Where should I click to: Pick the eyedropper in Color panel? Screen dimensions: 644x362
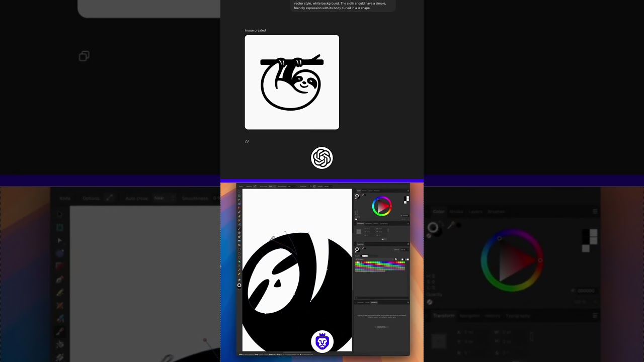(363, 195)
